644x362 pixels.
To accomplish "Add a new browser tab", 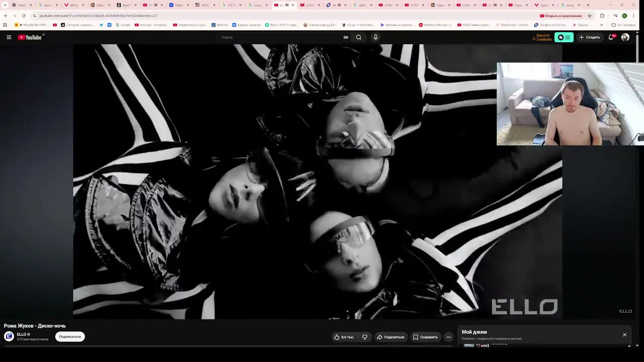I will click(588, 5).
